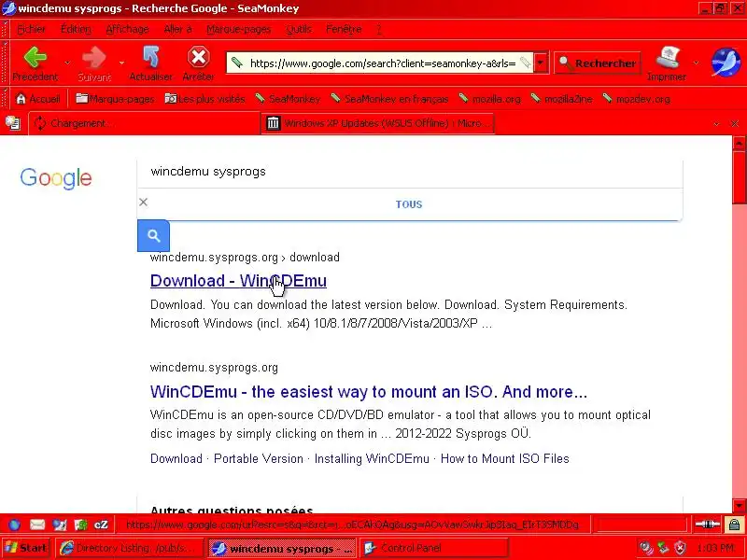Close the current tab with the X
The height and width of the screenshot is (560, 747).
coord(735,124)
